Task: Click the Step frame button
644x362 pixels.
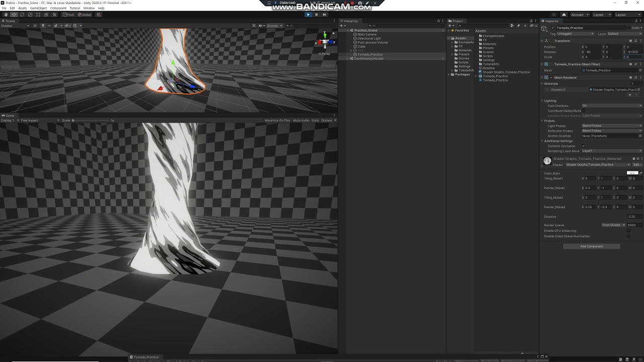Action: tap(325, 15)
